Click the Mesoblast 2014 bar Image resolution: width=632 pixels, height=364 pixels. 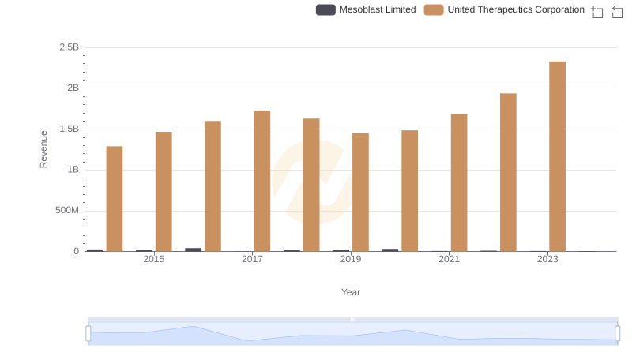pos(95,250)
